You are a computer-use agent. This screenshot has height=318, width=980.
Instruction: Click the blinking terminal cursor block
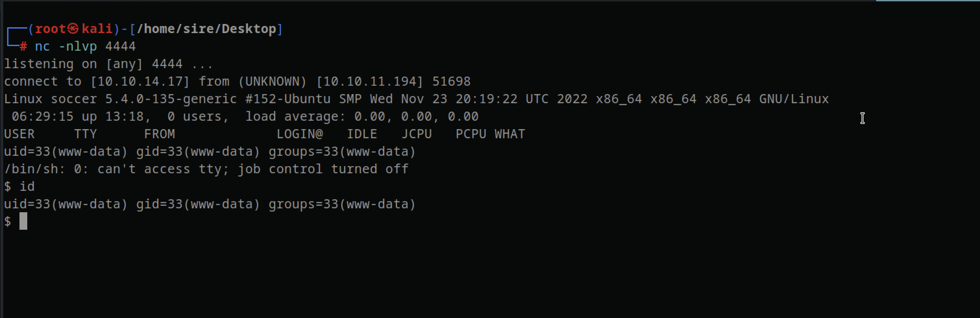(23, 221)
